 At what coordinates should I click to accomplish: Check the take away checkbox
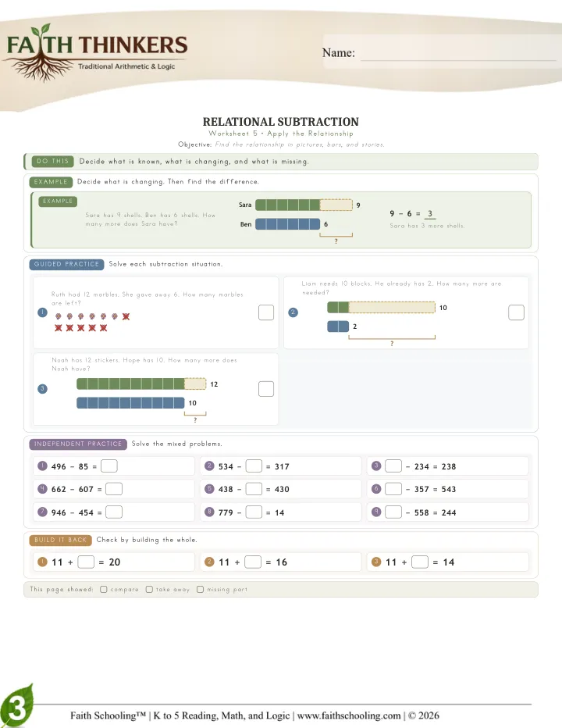coord(149,589)
